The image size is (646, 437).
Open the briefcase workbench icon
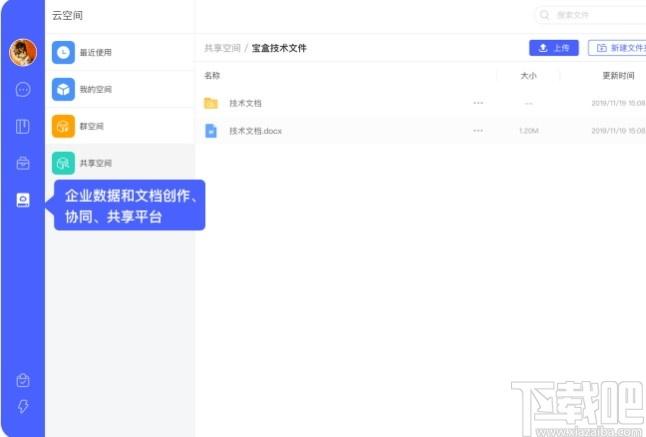tap(23, 163)
